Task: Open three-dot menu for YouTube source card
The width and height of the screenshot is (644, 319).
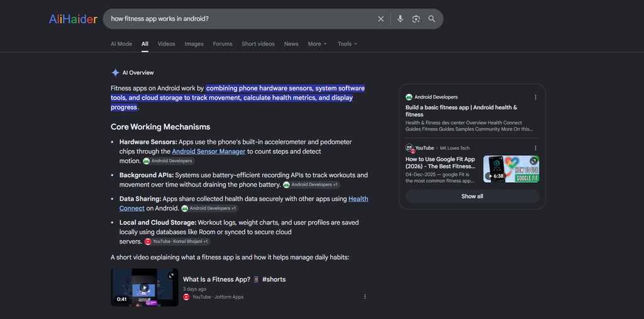Action: coord(535,148)
